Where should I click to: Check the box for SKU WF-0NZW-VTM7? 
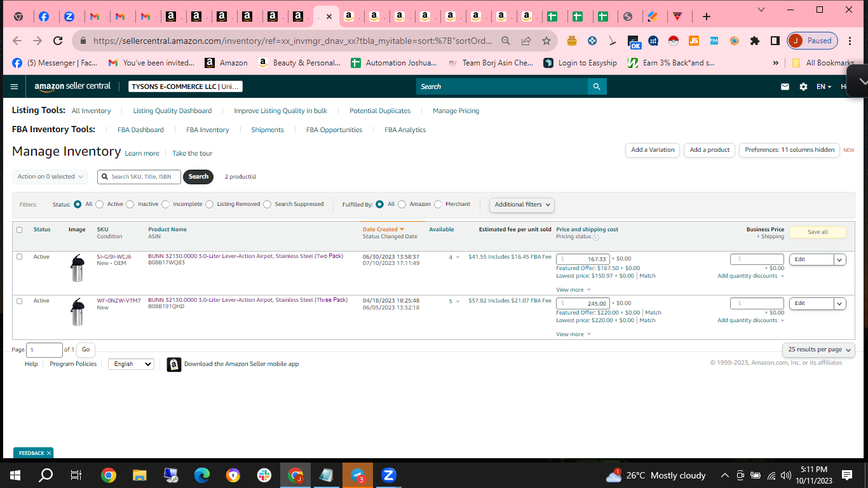tap(19, 301)
